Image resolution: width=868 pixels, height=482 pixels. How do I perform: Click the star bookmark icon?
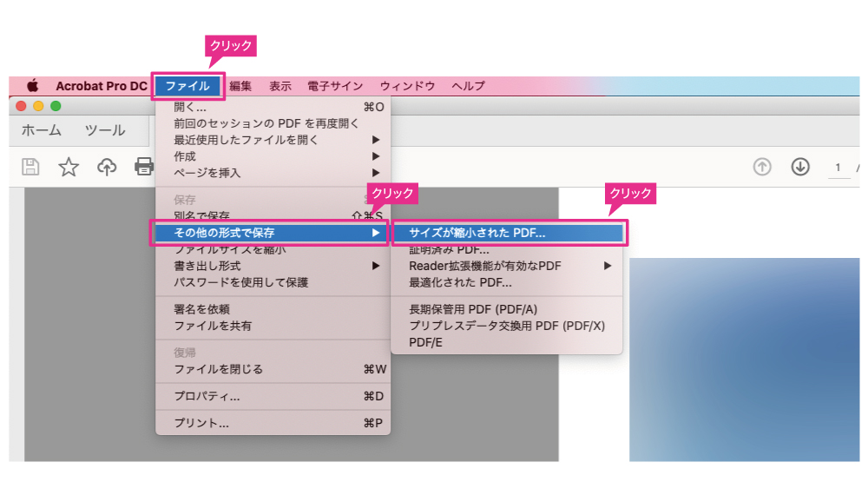69,167
